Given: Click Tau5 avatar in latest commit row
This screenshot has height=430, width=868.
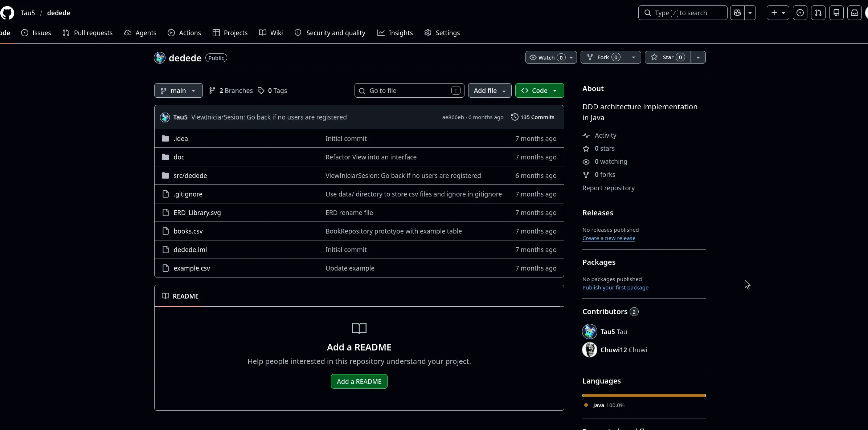Looking at the screenshot, I should (x=165, y=117).
